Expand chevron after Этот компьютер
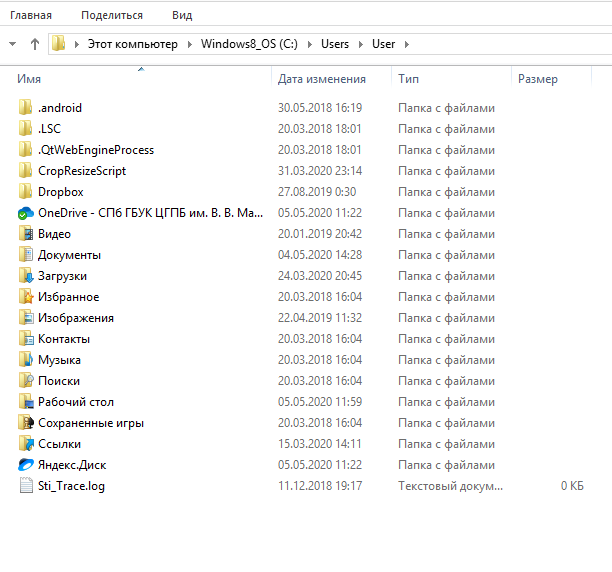The width and height of the screenshot is (612, 572). click(x=190, y=44)
